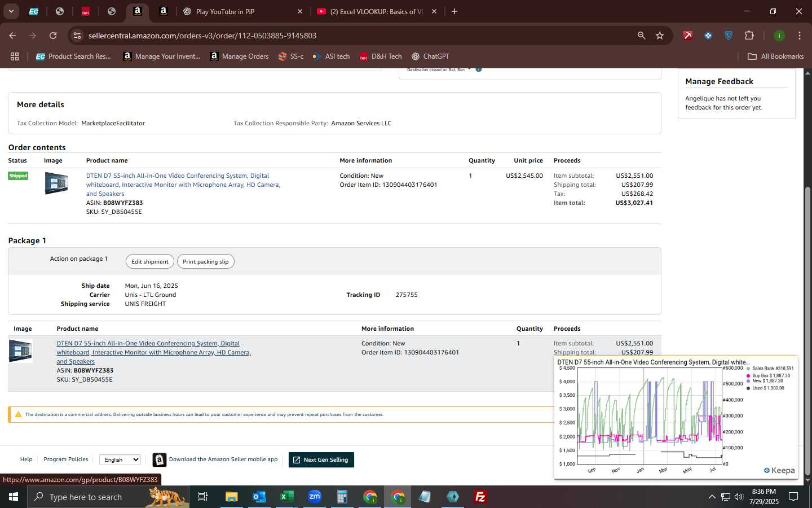This screenshot has height=508, width=812.
Task: Download the Amazon Seller mobile app link
Action: (223, 459)
